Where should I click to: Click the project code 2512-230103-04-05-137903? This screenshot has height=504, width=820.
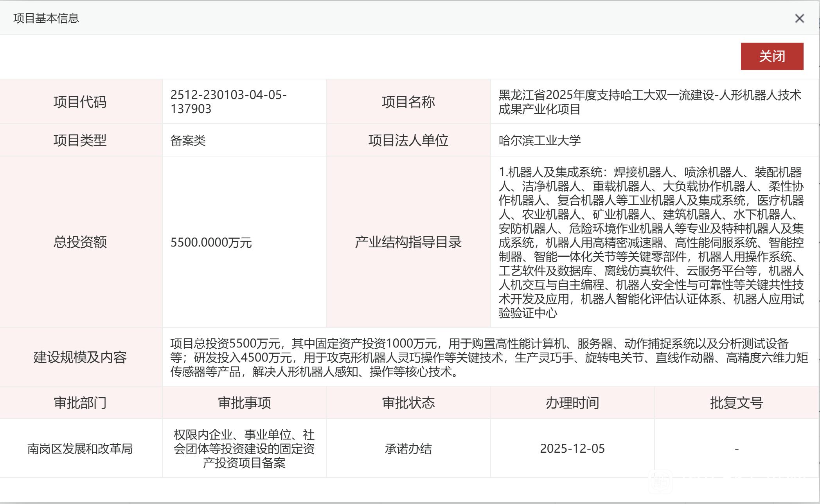228,102
